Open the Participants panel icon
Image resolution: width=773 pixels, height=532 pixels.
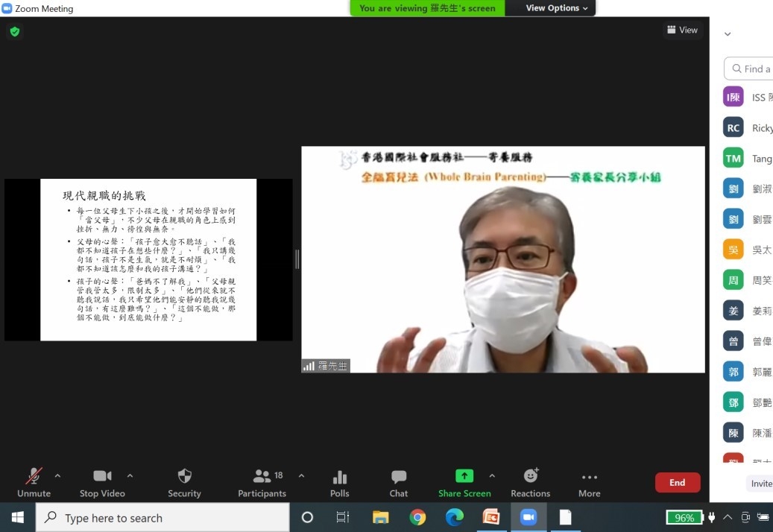pos(262,477)
